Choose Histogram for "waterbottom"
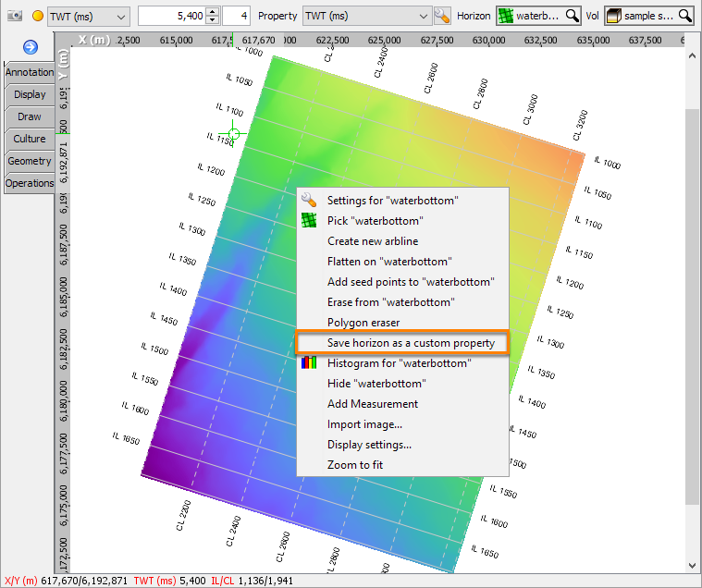Screen dimensions: 702x588 coord(402,363)
